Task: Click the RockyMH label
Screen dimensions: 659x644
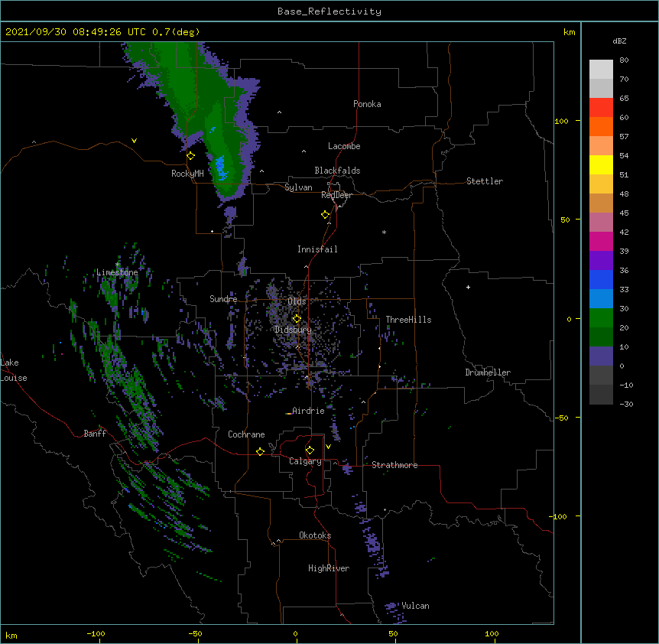Action: [187, 174]
